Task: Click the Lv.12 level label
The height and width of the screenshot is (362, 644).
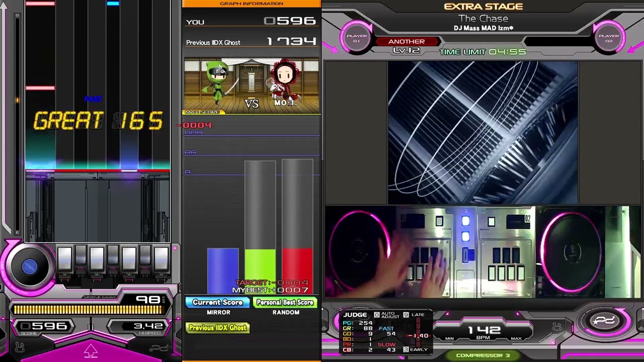Action: point(407,51)
